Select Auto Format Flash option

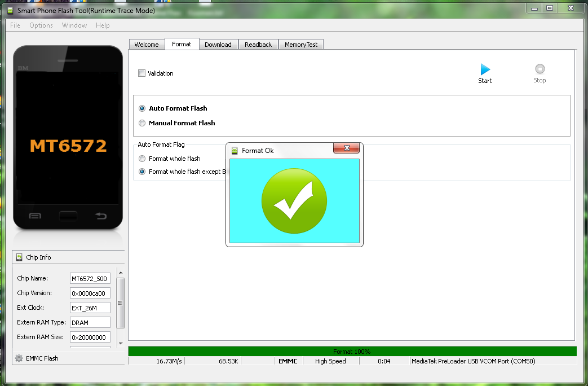pyautogui.click(x=142, y=108)
